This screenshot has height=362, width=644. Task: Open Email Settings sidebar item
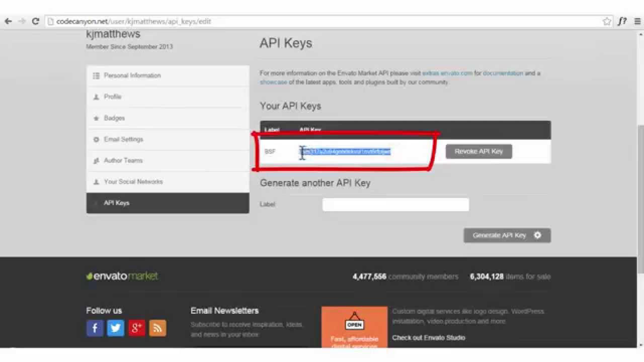168,139
